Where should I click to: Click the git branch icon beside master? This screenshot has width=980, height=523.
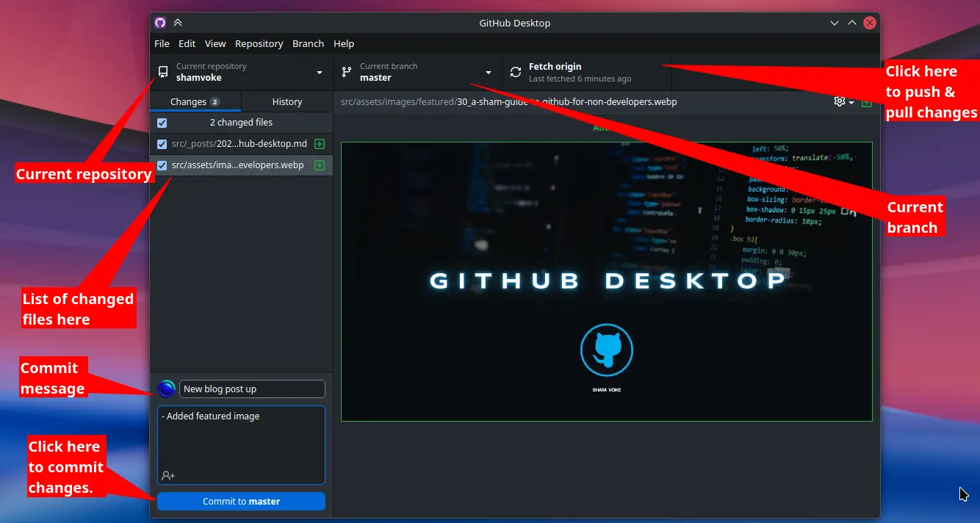point(346,72)
